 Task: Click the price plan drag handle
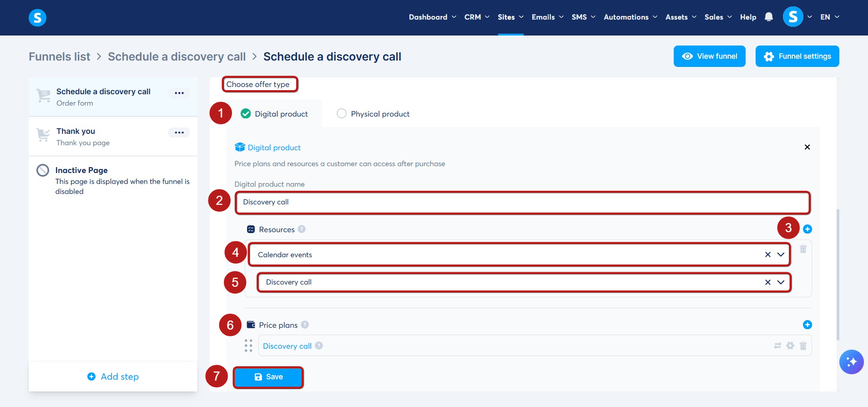[x=248, y=346]
